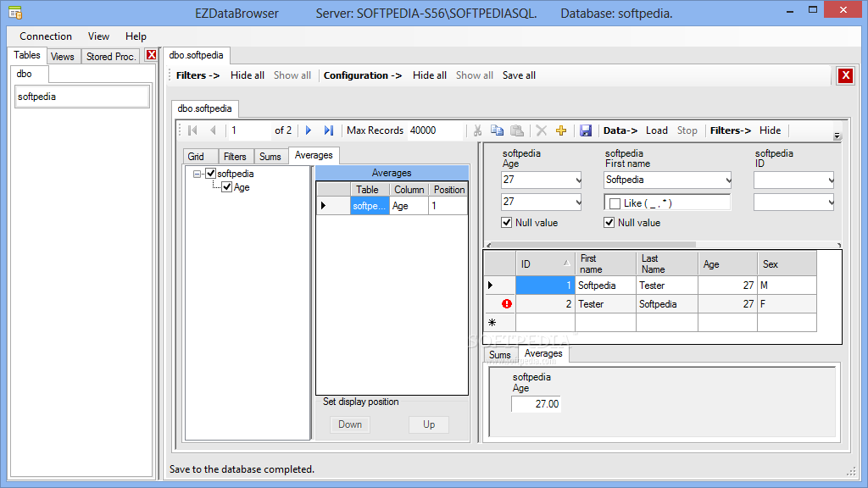Click Hide filters button in data toolbar
Screen dimensions: 868x488
pos(770,130)
